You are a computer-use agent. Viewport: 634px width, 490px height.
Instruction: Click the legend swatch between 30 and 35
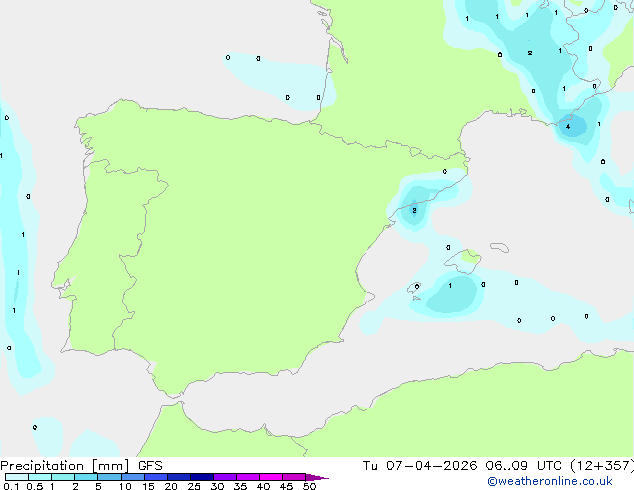click(x=225, y=477)
